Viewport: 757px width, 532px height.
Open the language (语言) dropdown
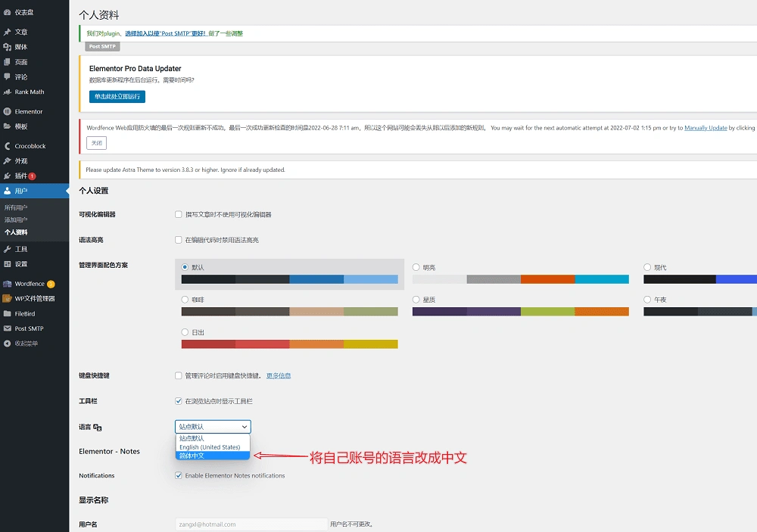tap(212, 427)
